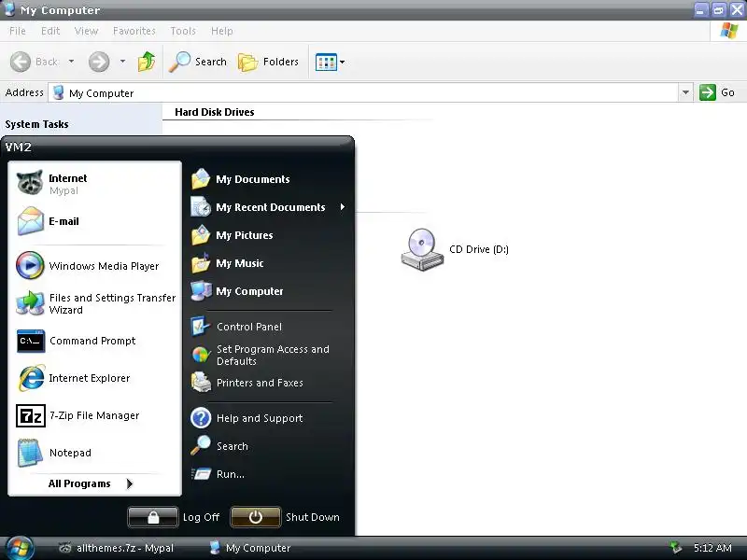Click the System Tasks header
The height and width of the screenshot is (560, 747).
point(36,124)
